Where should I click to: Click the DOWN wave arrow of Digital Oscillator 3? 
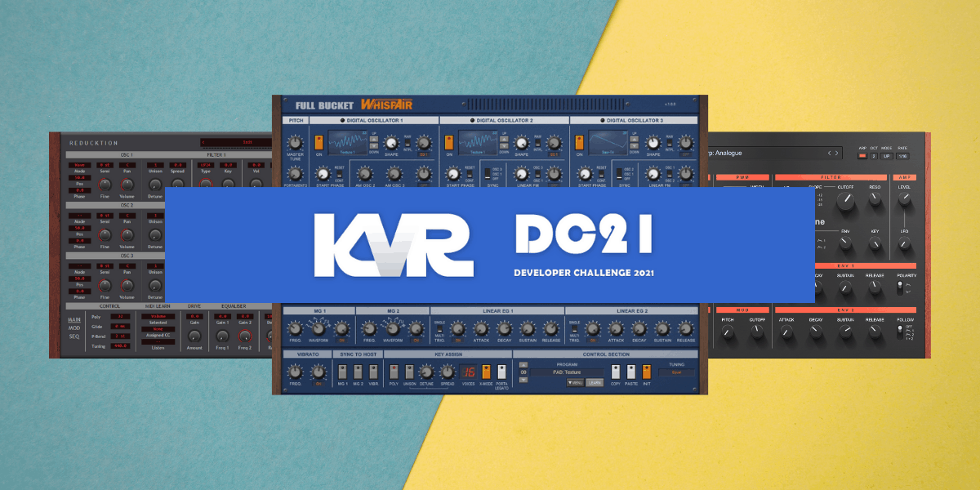[x=635, y=146]
